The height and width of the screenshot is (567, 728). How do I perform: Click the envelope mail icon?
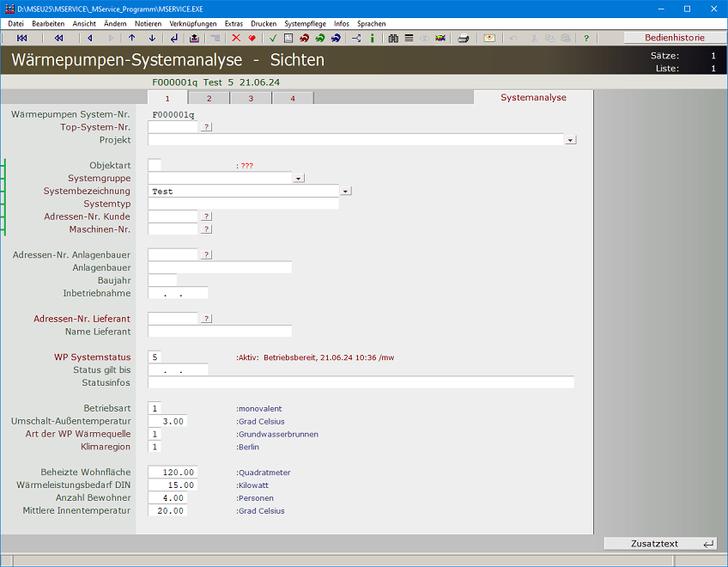[x=489, y=38]
